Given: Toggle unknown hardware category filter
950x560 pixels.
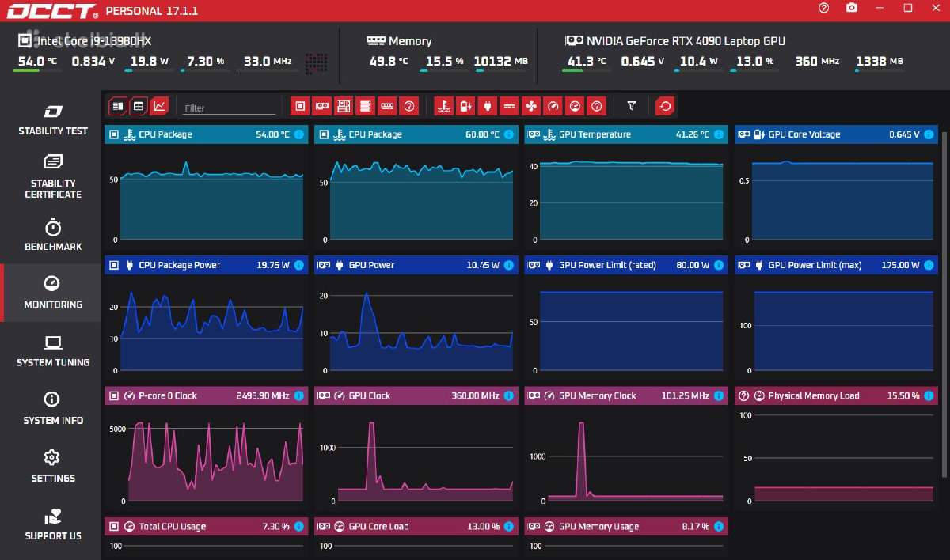Looking at the screenshot, I should 408,106.
